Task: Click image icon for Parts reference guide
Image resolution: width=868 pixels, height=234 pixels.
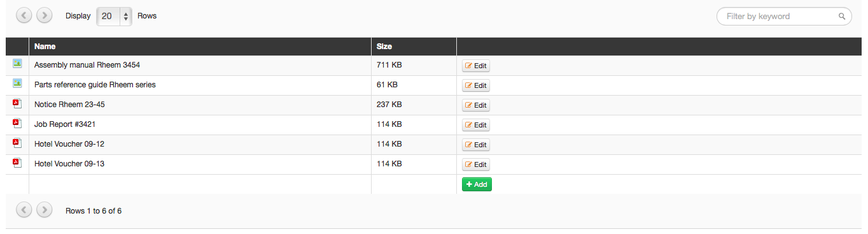Action: [x=17, y=84]
